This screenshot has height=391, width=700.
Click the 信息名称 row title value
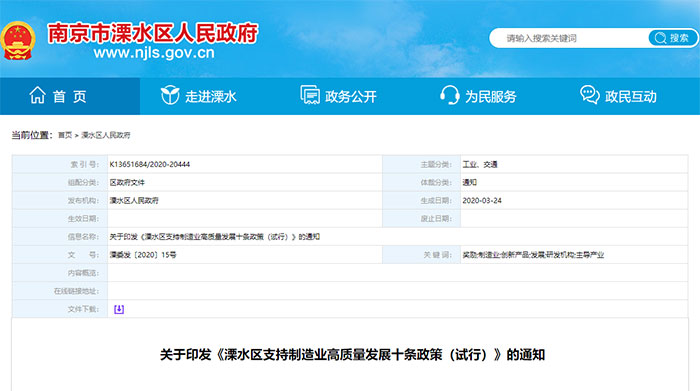pos(215,237)
